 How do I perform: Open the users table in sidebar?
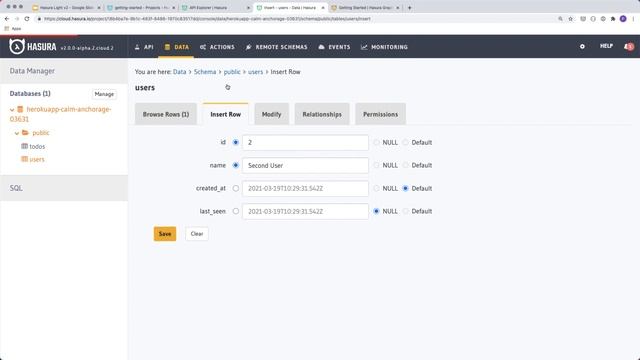[37, 159]
